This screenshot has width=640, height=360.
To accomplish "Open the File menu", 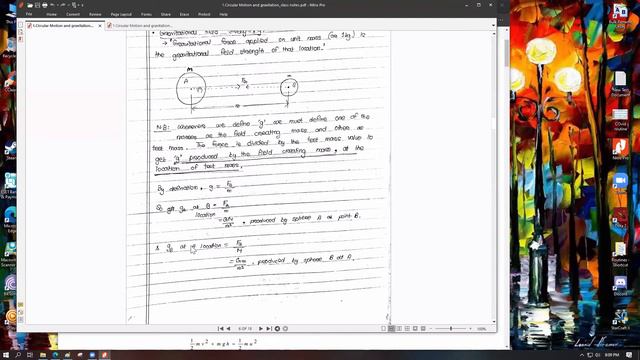I will point(29,14).
